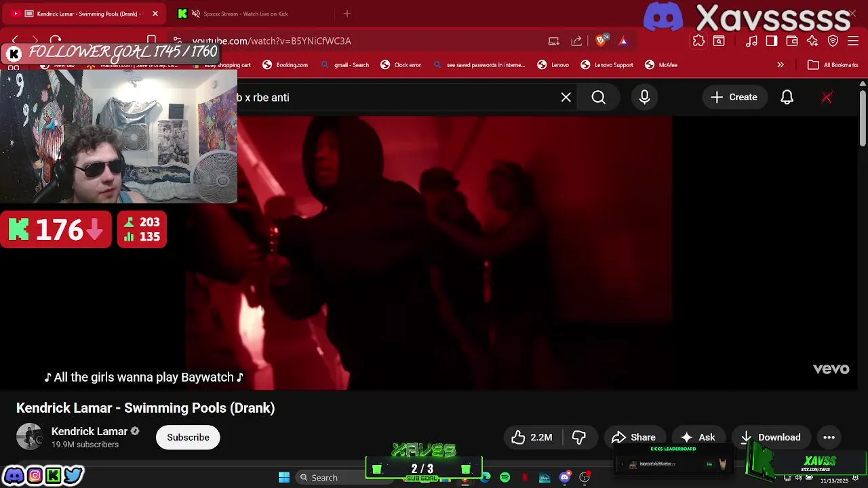Open the Brave playlist music note icon
This screenshot has height=488, width=868.
(x=751, y=41)
